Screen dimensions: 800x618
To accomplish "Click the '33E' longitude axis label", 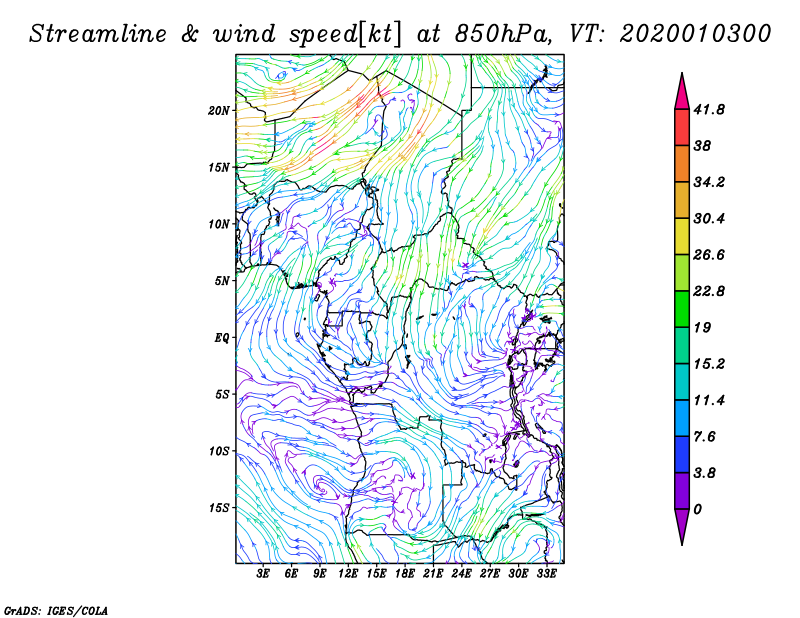I will click(x=546, y=574).
